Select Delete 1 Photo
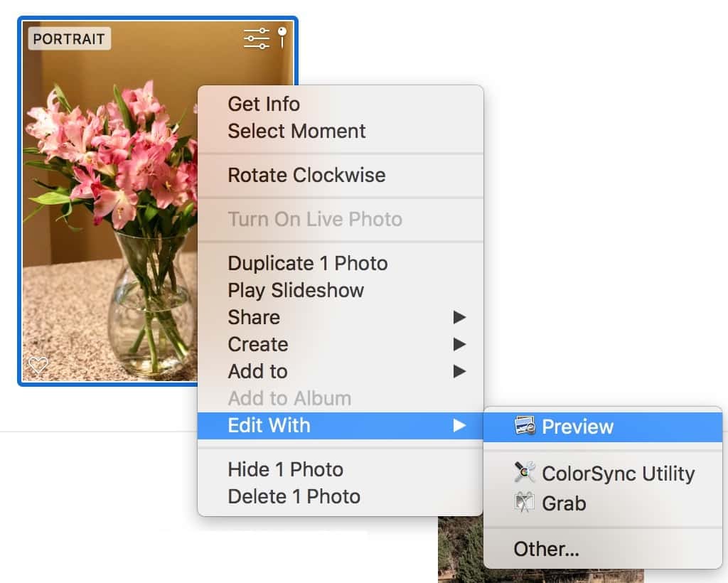The width and height of the screenshot is (728, 583). click(x=294, y=496)
